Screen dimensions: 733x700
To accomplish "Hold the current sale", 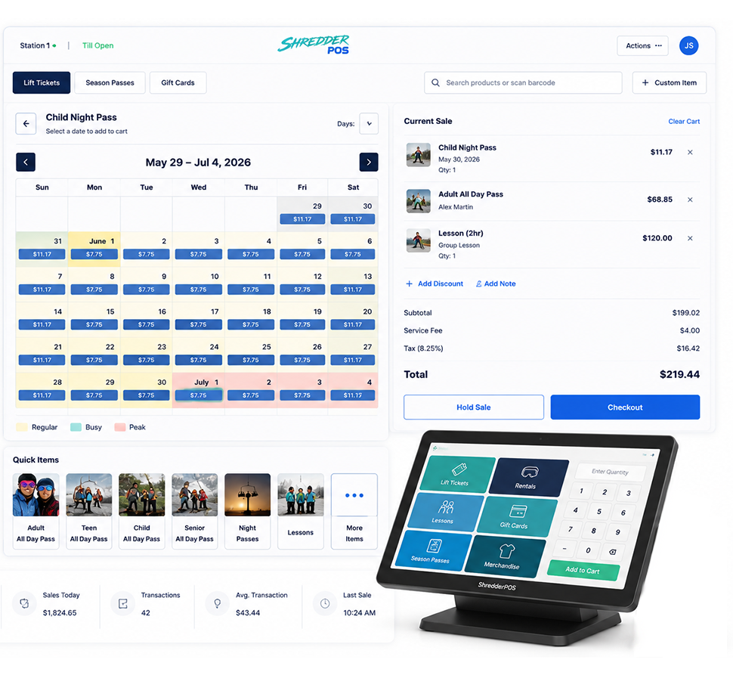I will pyautogui.click(x=474, y=407).
